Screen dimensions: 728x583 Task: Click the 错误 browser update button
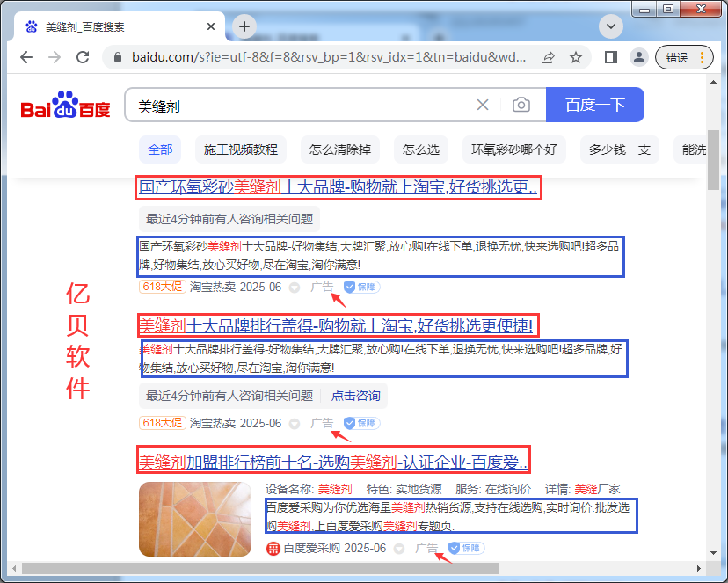coord(684,57)
